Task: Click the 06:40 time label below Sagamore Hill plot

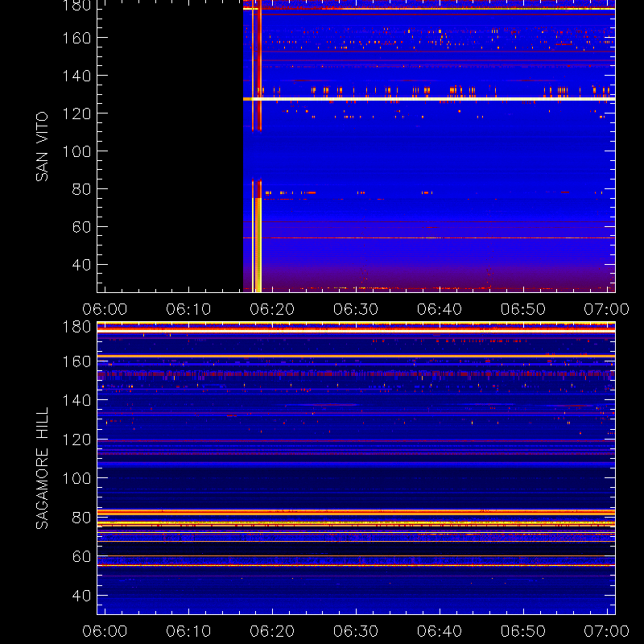Action: pyautogui.click(x=440, y=631)
